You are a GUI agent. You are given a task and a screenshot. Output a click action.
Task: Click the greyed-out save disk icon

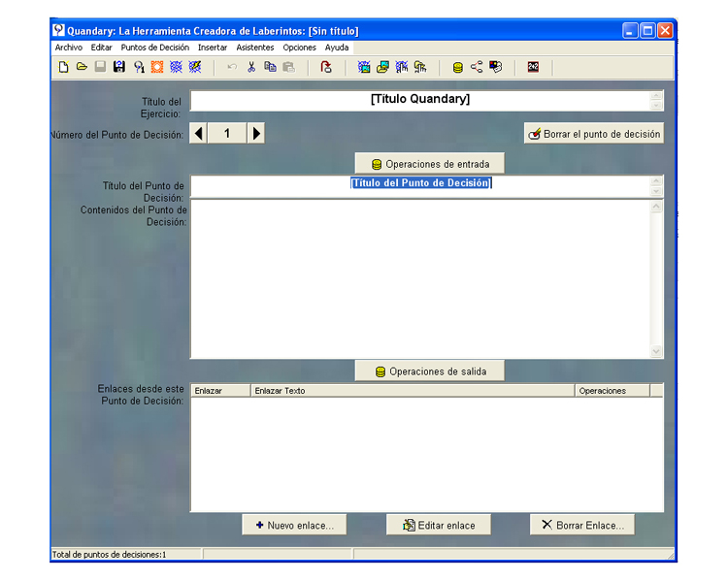[100, 67]
